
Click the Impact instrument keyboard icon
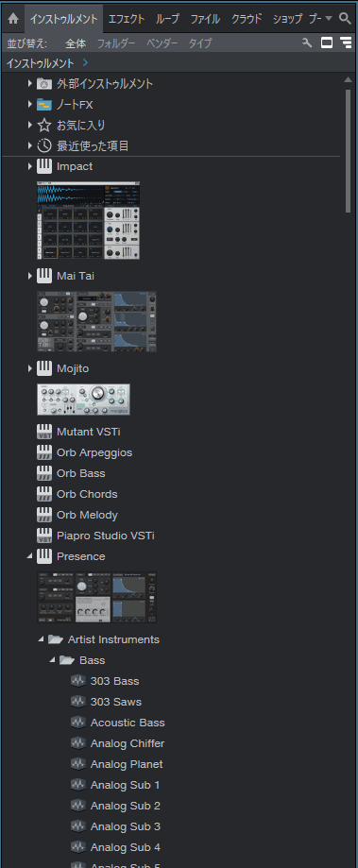[44, 166]
